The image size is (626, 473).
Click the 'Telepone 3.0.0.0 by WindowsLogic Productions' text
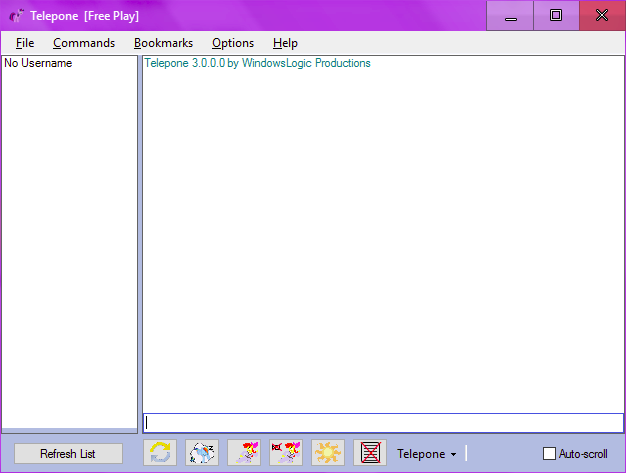point(258,63)
